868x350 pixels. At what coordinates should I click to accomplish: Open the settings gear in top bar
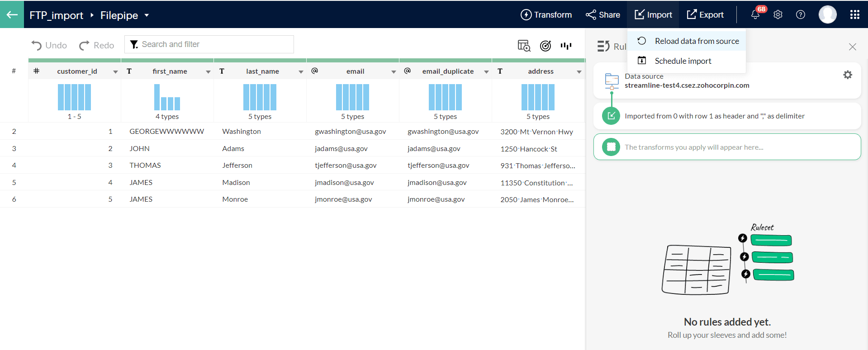778,14
